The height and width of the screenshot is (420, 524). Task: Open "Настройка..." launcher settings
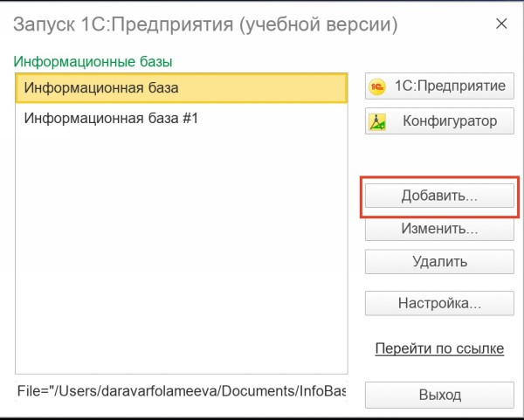(x=439, y=304)
